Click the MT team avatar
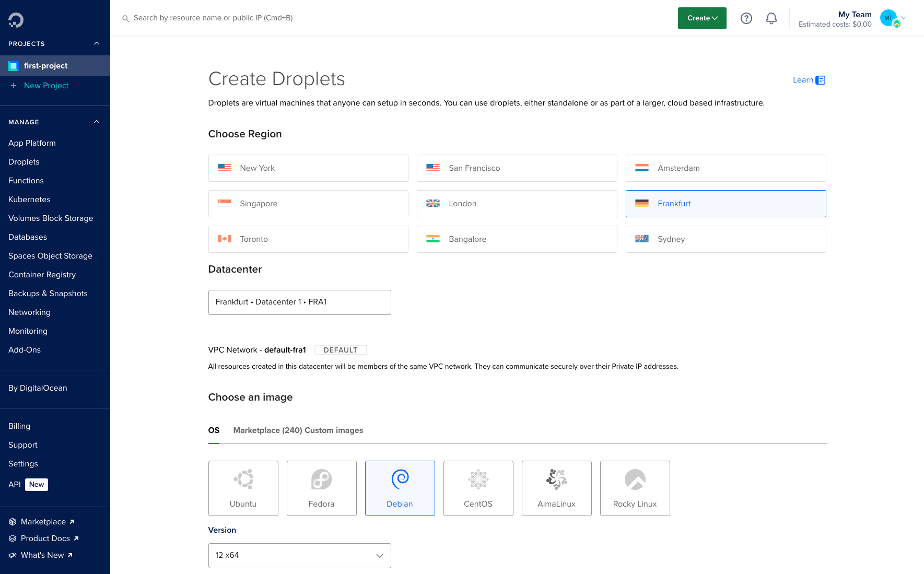Viewport: 924px width, 574px height. click(x=889, y=18)
